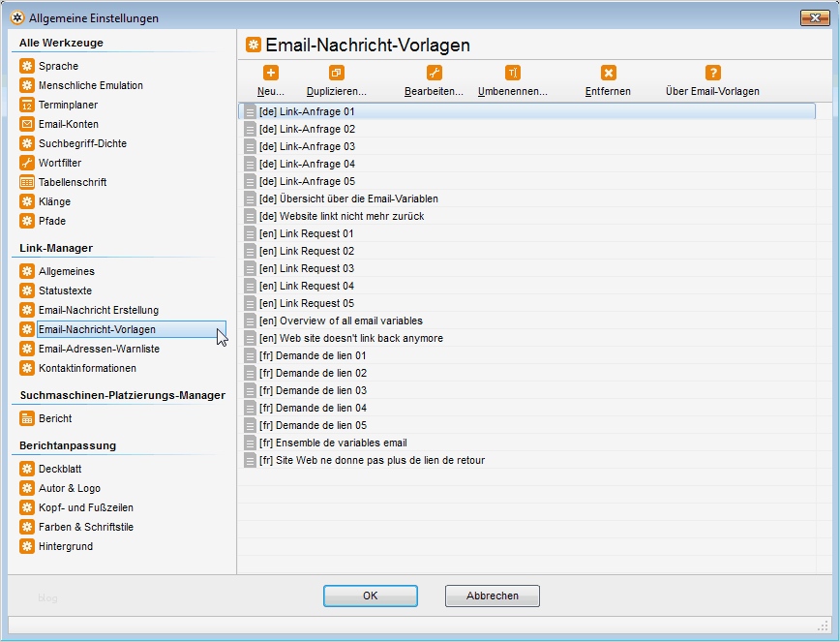
Task: Click the document icon for [fr] Demande de lien 01
Action: pos(250,355)
